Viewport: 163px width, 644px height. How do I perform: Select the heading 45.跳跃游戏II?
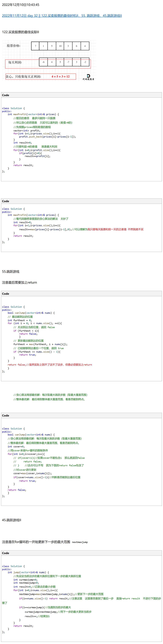tap(11, 520)
